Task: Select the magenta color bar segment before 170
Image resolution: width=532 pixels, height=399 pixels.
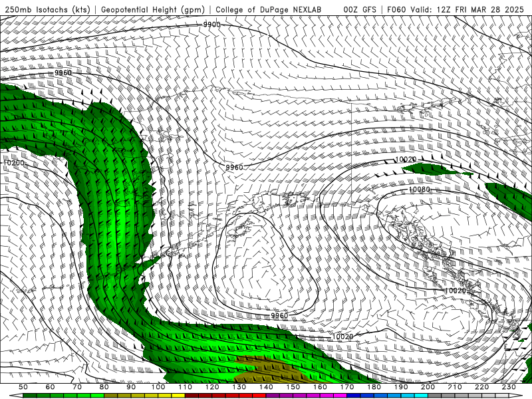Action: click(340, 396)
